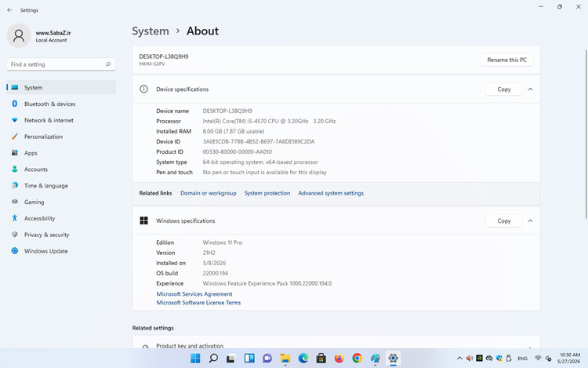Open Privacy & security settings
Viewport: 588px width, 368px height.
point(61,235)
